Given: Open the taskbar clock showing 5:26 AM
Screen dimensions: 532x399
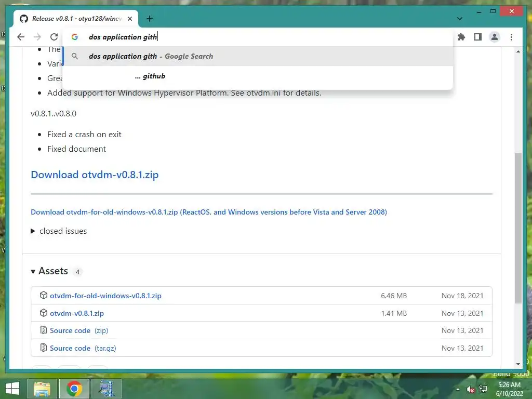Looking at the screenshot, I should [x=509, y=389].
